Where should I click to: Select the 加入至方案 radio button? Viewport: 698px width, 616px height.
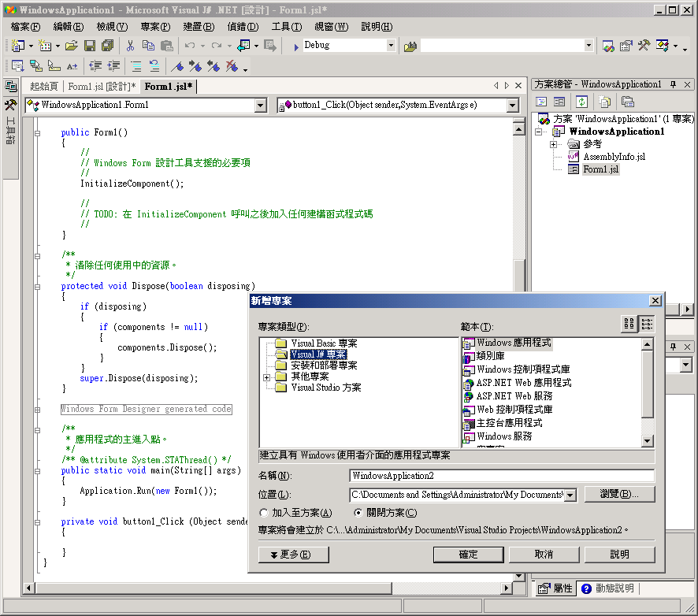264,513
